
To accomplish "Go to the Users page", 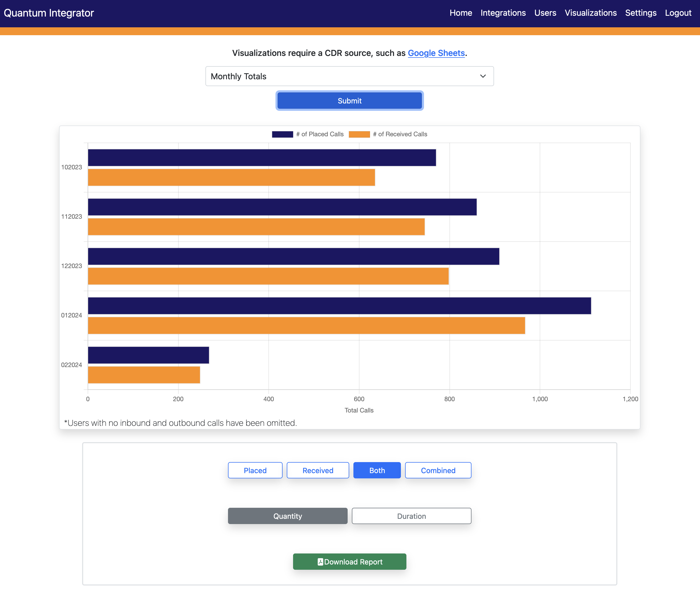I will click(545, 13).
